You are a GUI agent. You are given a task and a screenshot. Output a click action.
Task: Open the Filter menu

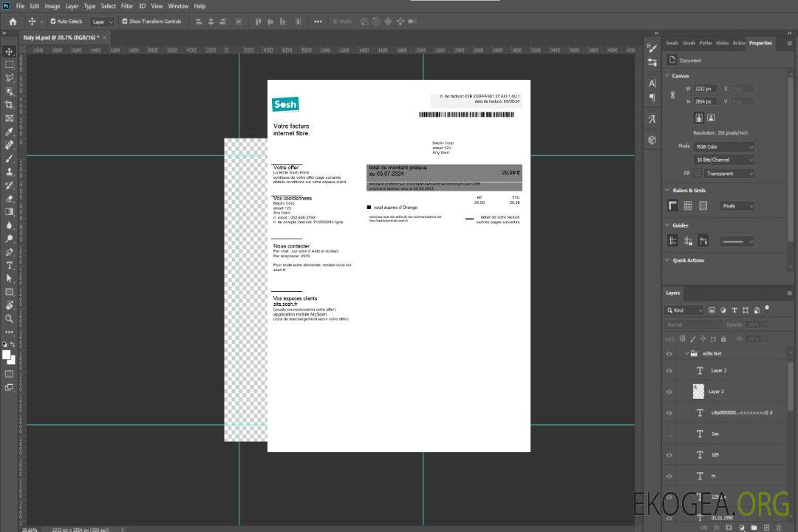tap(127, 6)
